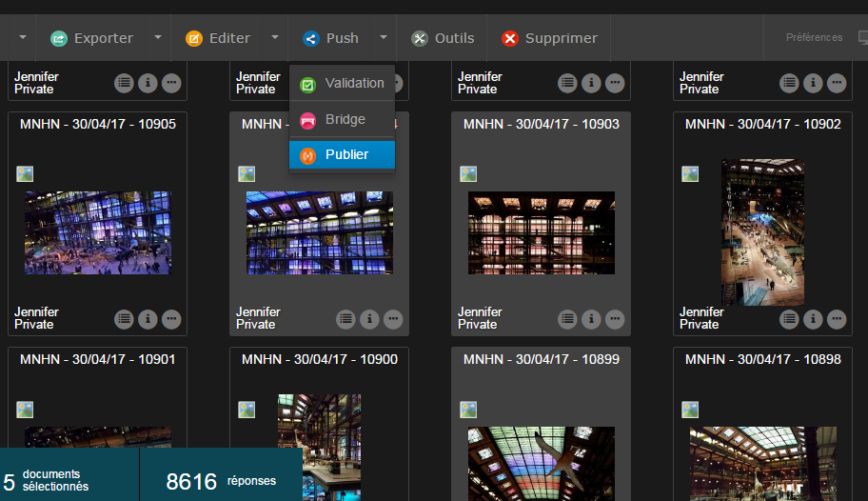Click the info icon on document 10904
The height and width of the screenshot is (501, 868).
[x=369, y=319]
